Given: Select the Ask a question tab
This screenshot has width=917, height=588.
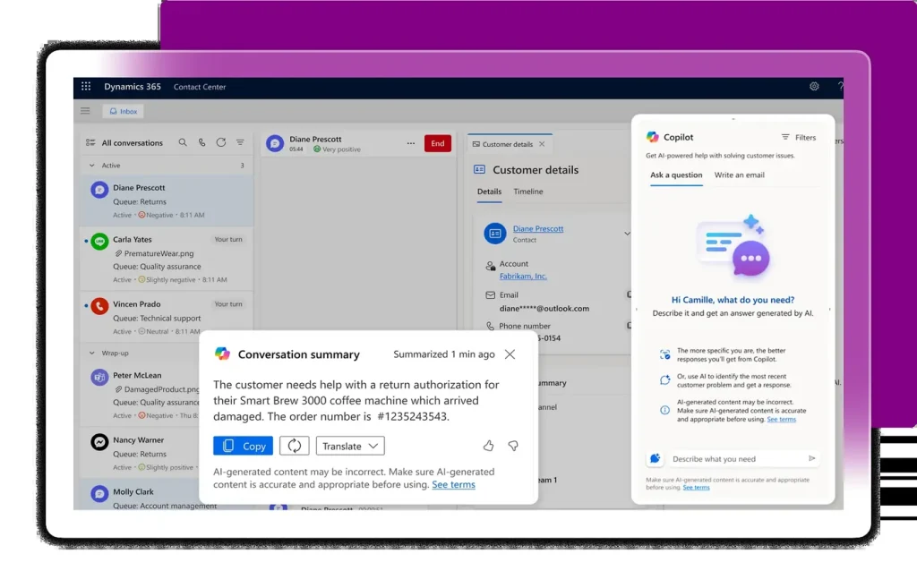Looking at the screenshot, I should (x=676, y=175).
